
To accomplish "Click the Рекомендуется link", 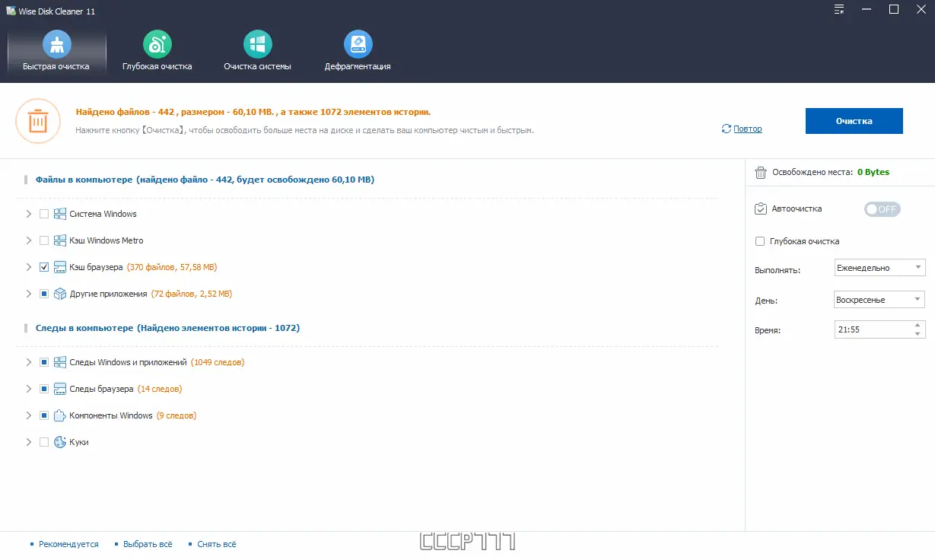I will click(x=69, y=544).
